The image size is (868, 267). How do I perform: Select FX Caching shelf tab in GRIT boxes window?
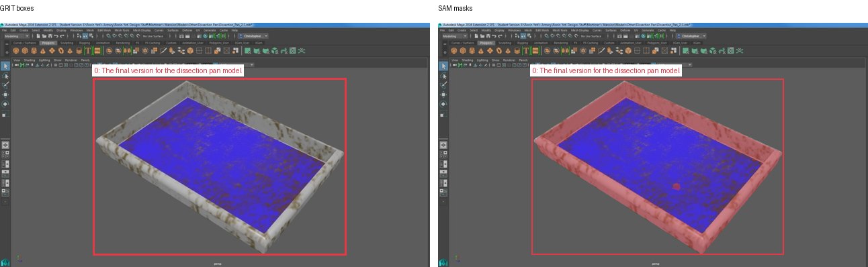coord(153,43)
